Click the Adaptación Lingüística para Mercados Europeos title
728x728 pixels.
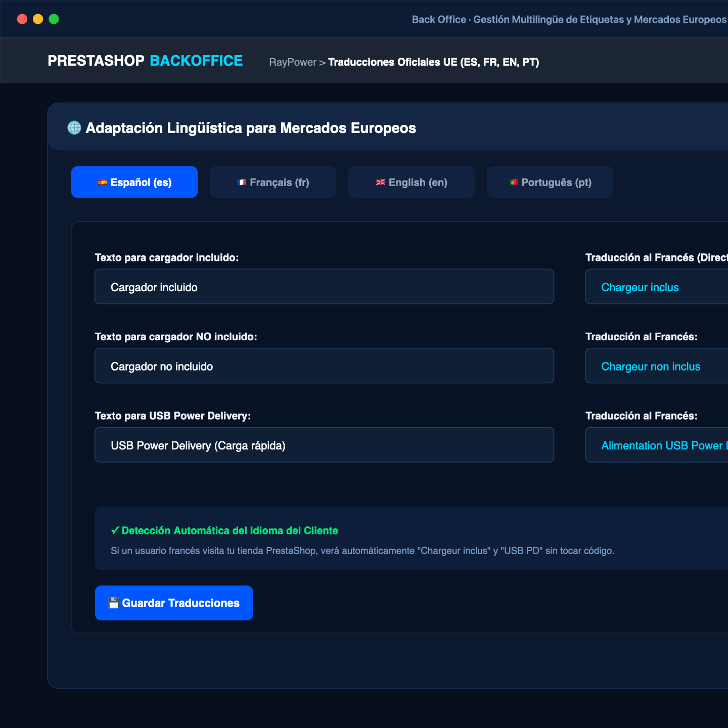click(251, 128)
